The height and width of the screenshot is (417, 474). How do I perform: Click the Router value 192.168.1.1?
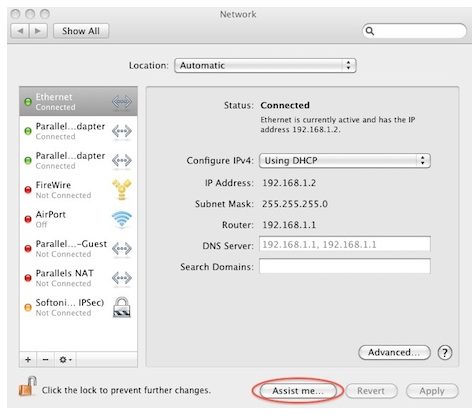(289, 225)
